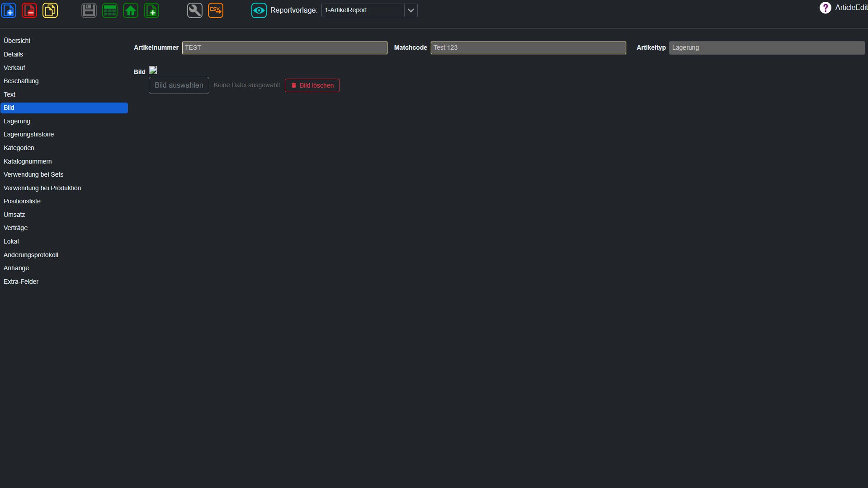Viewport: 868px width, 488px height.
Task: Show Verwendung bei Sets
Action: [x=64, y=174]
